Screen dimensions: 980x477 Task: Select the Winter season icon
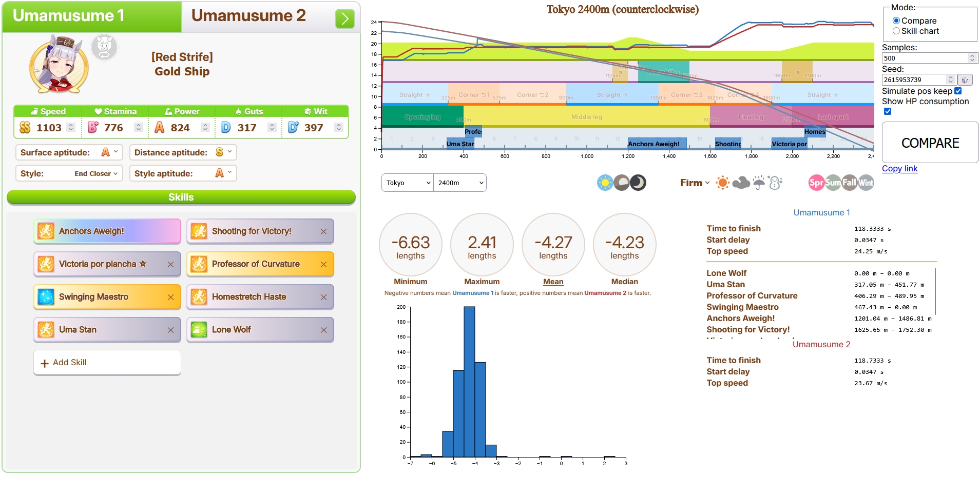point(866,183)
